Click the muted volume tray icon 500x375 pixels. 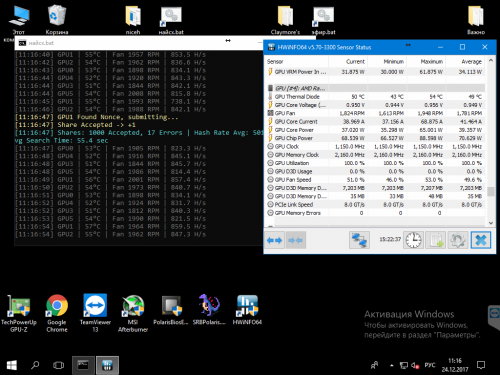[x=415, y=366]
